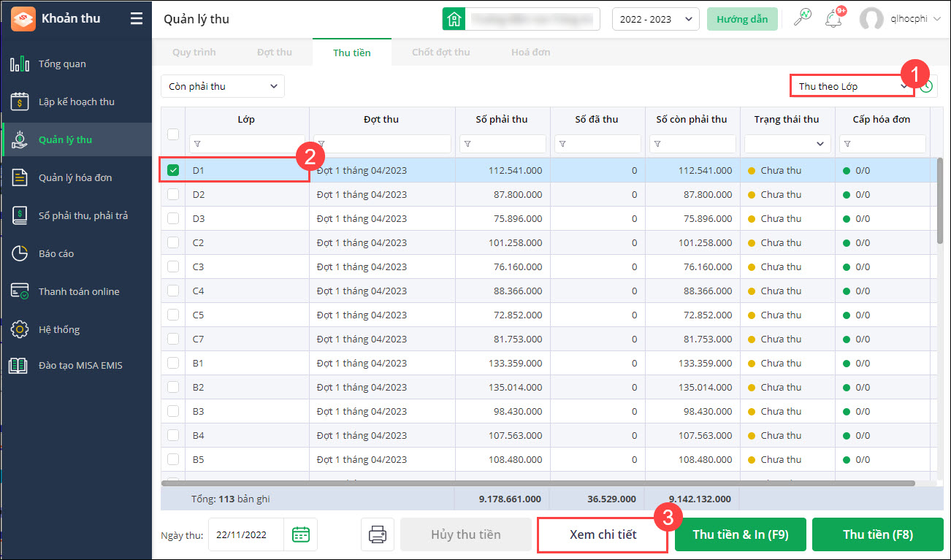Screen dimensions: 951x560
Task: Switch to the Đợt thu tab
Action: click(x=275, y=52)
